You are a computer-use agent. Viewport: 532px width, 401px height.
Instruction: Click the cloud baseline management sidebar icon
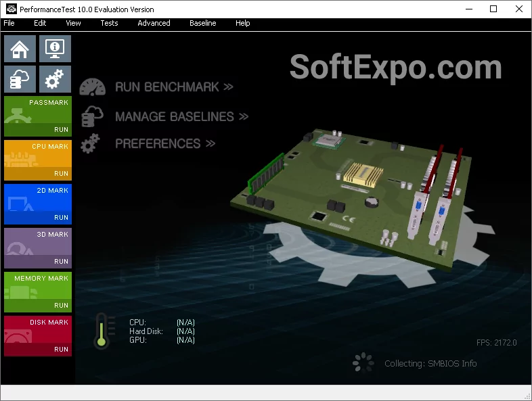[20, 80]
